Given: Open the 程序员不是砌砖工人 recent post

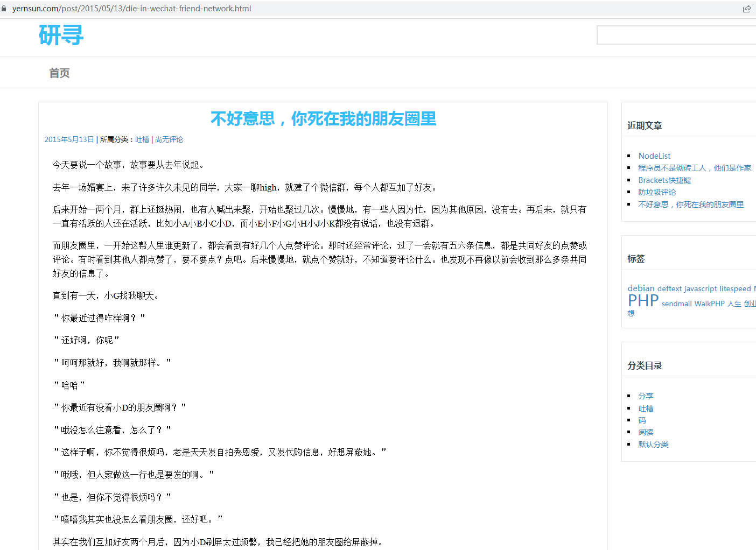Looking at the screenshot, I should [695, 167].
